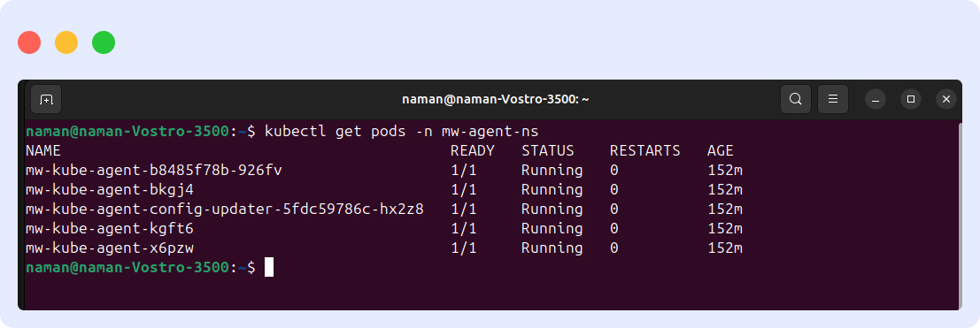Click pod mw-kube-agent-config-updater-5fdc59786c-hx2z8
This screenshot has height=328, width=980.
click(x=224, y=209)
